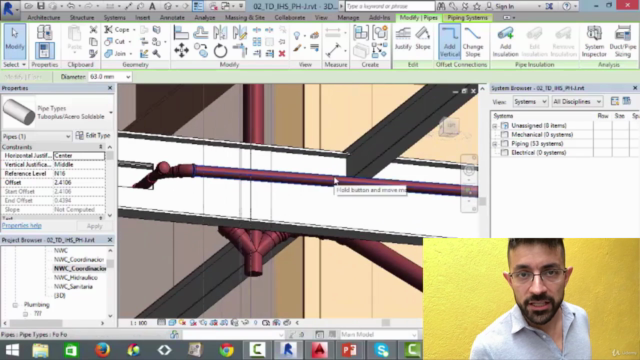
Task: Select NWC_Sanitaria view in Project Browser
Action: pyautogui.click(x=73, y=287)
